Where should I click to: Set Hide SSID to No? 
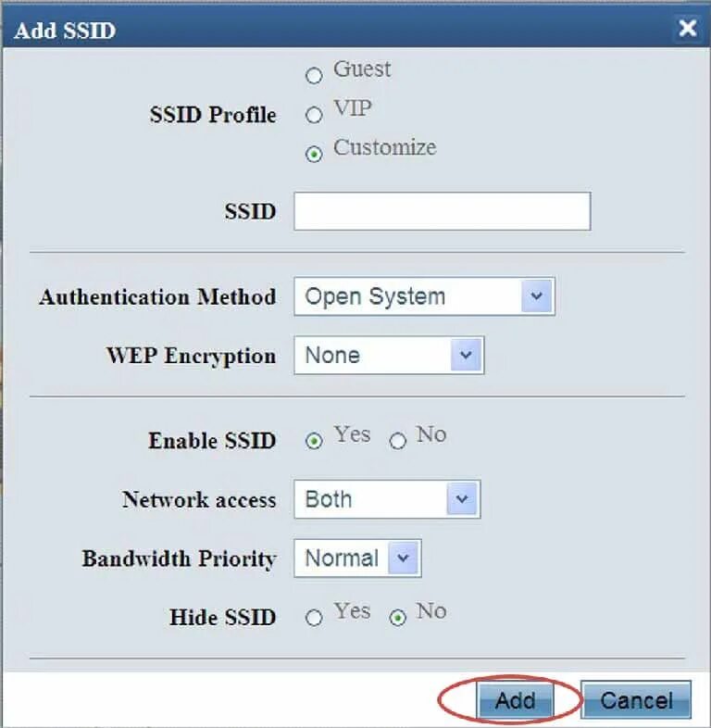pyautogui.click(x=398, y=618)
